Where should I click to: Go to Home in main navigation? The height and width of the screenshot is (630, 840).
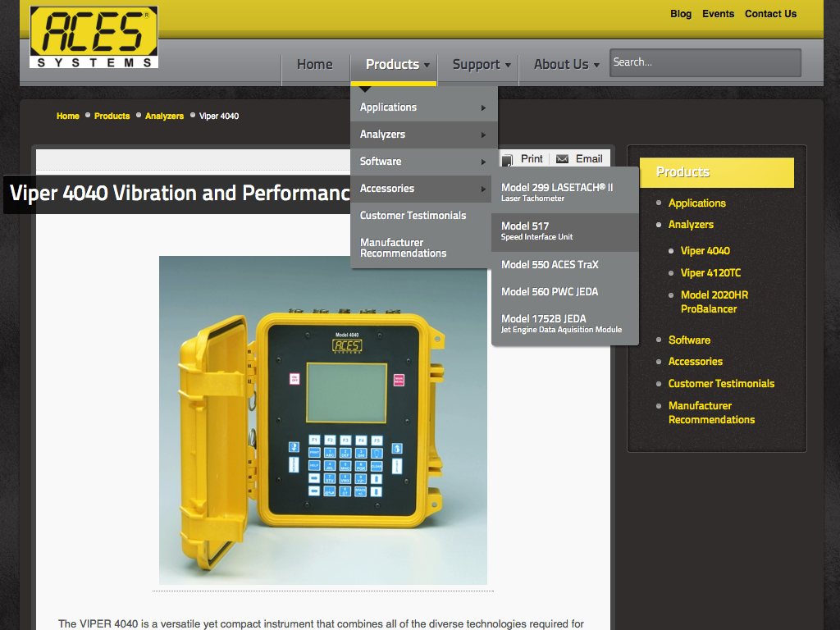point(315,64)
